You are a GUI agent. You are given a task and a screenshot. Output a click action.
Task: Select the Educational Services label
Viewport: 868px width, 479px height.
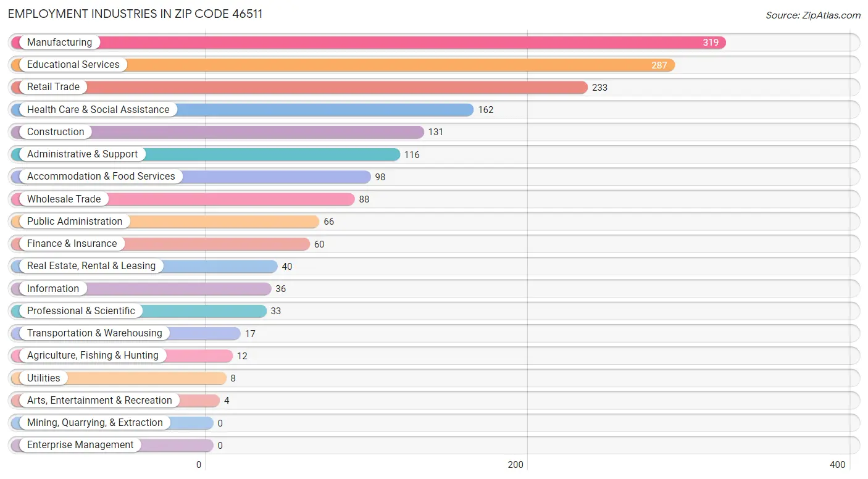point(73,65)
